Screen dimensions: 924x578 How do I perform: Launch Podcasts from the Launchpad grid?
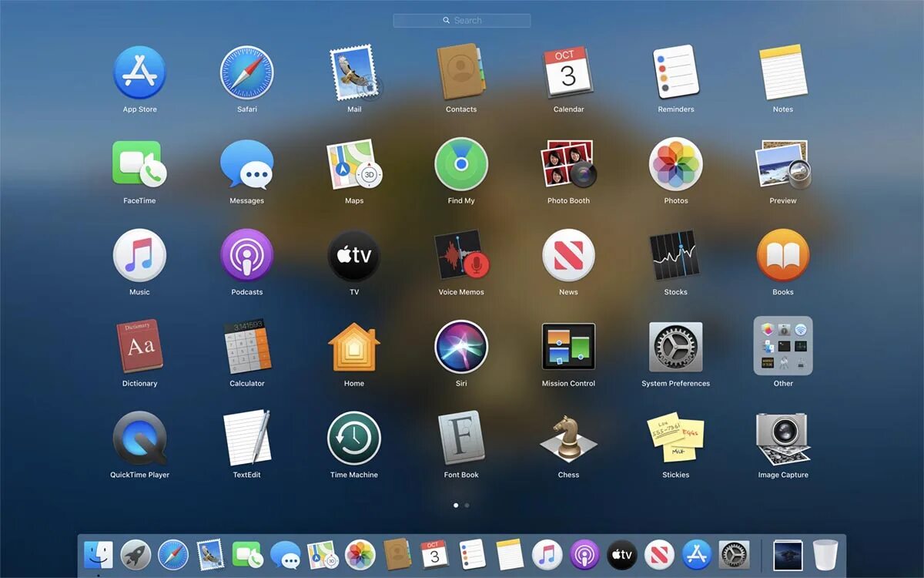tap(247, 256)
